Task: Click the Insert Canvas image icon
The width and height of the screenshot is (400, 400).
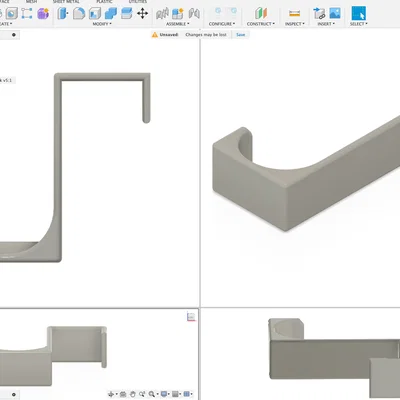Action: click(x=335, y=14)
